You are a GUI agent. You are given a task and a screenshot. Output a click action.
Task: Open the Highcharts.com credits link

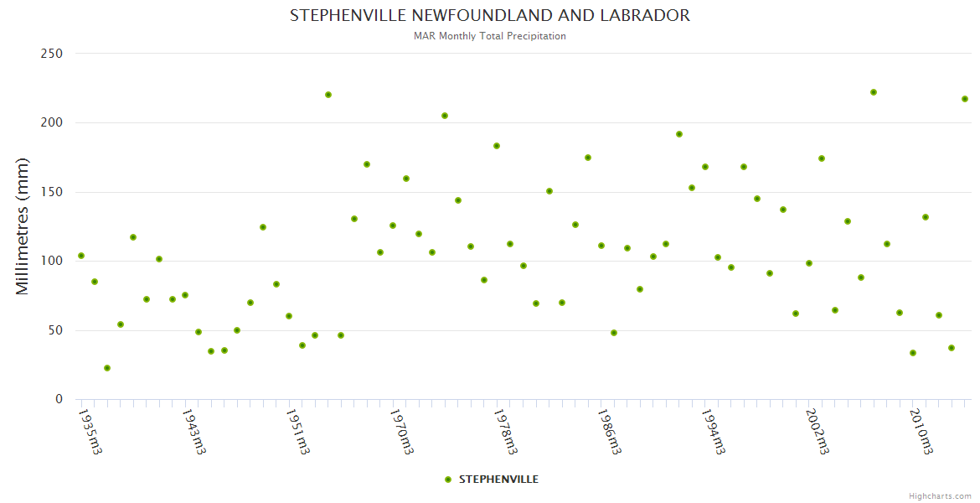pos(940,496)
